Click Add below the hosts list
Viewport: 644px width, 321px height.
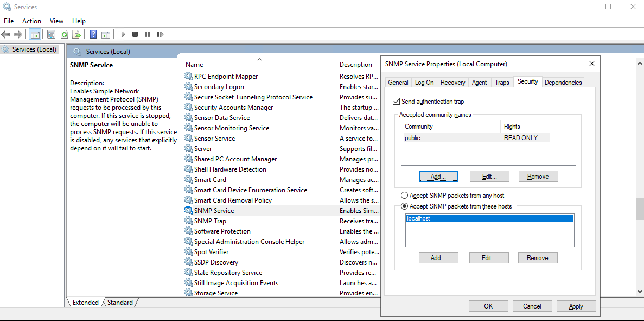[x=438, y=258]
